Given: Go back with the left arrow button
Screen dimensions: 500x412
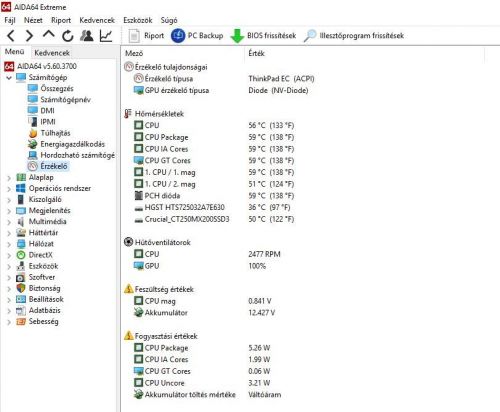Looking at the screenshot, I should click(x=11, y=36).
